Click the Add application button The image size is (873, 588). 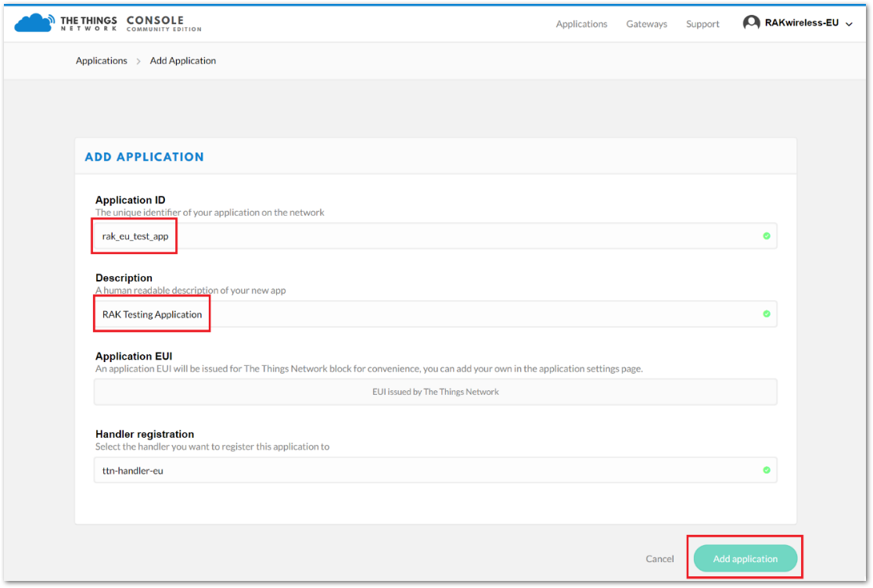pos(745,558)
